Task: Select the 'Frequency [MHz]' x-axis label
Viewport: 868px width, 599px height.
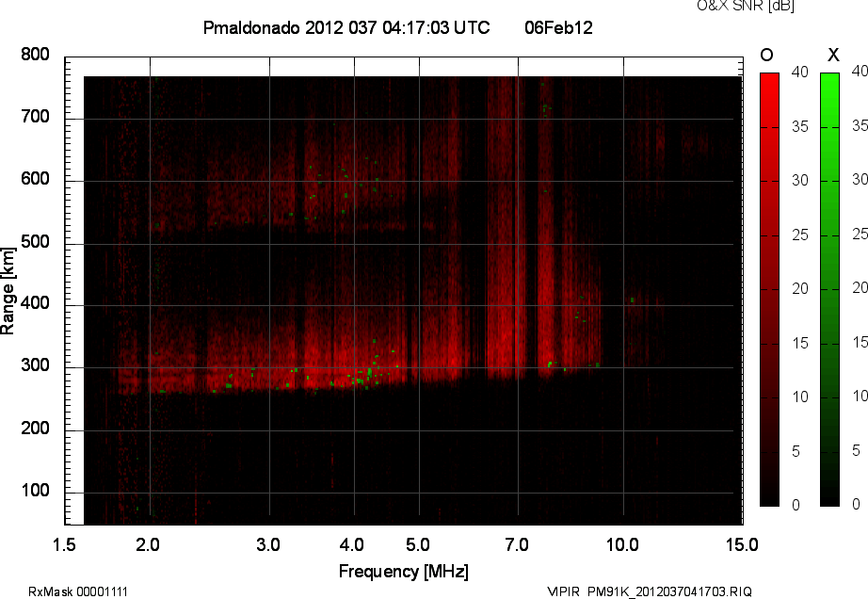Action: click(403, 571)
